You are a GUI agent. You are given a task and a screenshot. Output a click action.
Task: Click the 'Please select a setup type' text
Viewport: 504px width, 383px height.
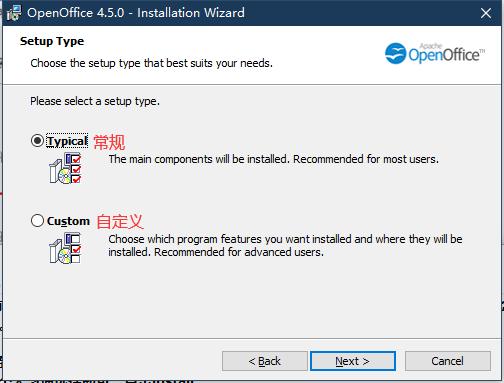click(x=95, y=101)
